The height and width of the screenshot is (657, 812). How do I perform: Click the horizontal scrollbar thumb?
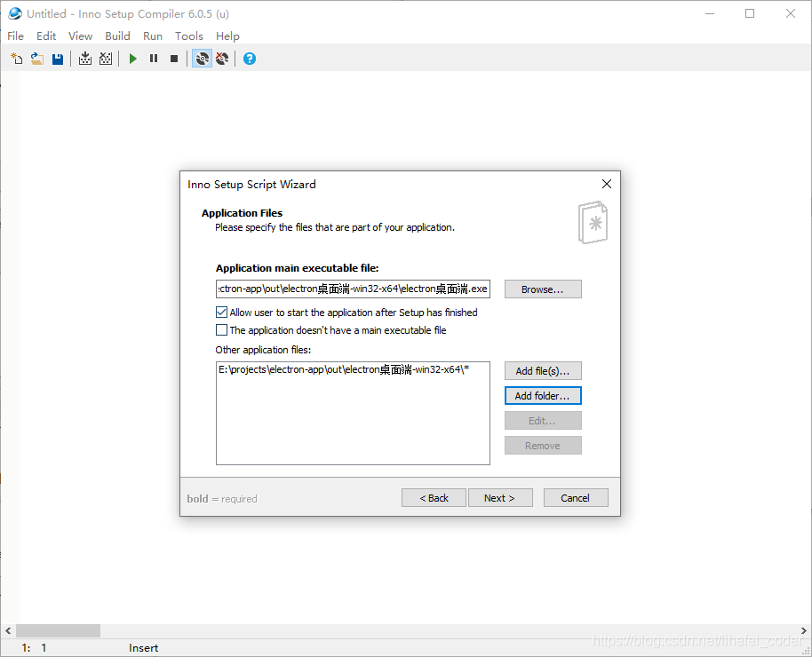[58, 630]
